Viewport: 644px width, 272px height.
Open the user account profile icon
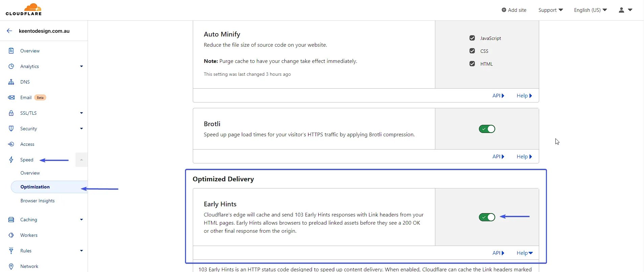point(621,10)
